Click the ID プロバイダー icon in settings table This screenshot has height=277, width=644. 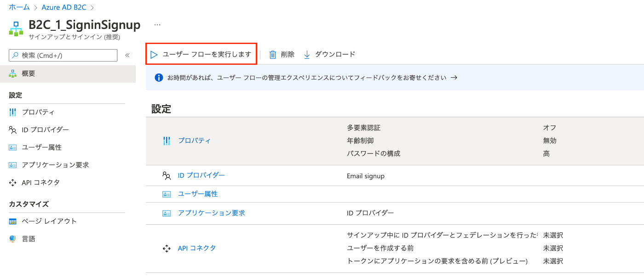[x=167, y=175]
